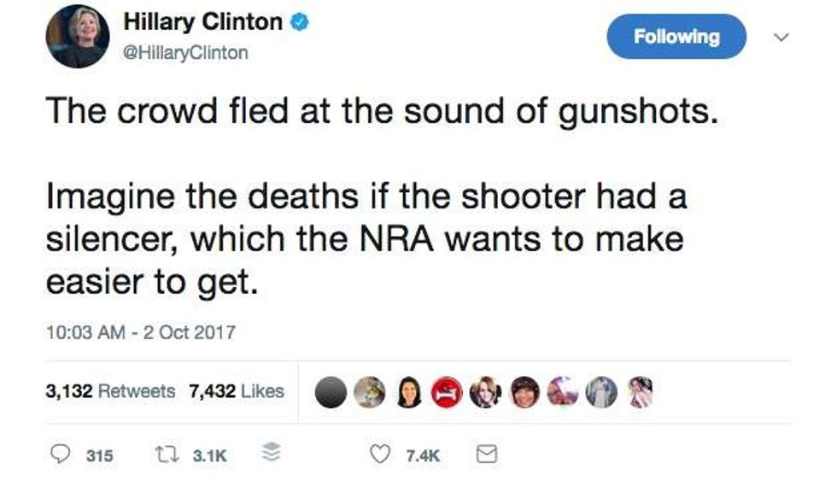The width and height of the screenshot is (837, 504).
Task: Click the stacked layers Buffer icon
Action: 269,455
